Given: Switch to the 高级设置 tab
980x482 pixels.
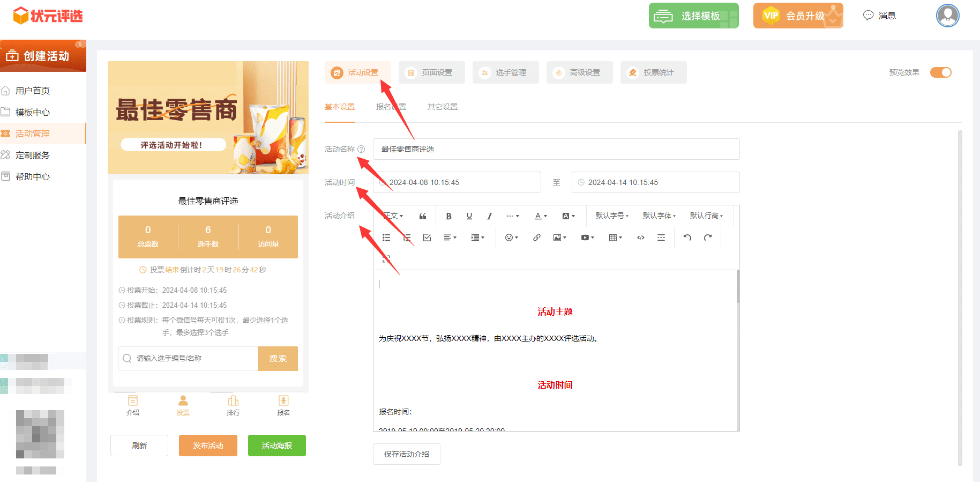Looking at the screenshot, I should point(579,72).
